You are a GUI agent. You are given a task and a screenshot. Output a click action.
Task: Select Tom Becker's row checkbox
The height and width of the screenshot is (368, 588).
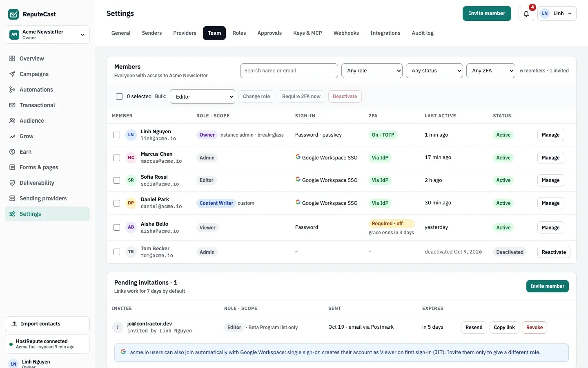117,252
